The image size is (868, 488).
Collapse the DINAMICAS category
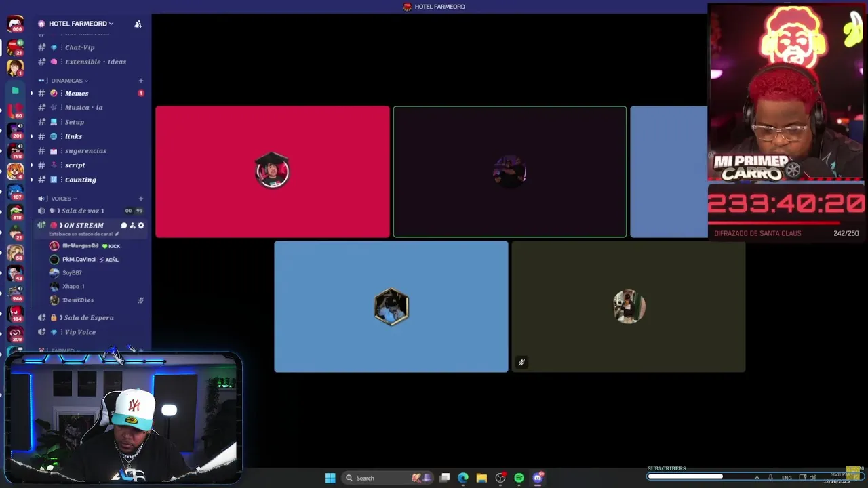pyautogui.click(x=68, y=81)
